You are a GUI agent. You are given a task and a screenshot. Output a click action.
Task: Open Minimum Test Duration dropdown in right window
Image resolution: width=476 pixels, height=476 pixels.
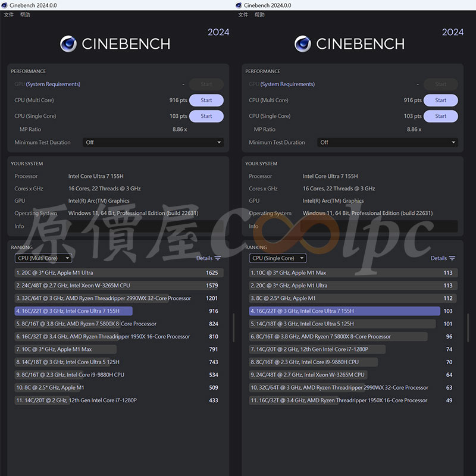(x=388, y=142)
